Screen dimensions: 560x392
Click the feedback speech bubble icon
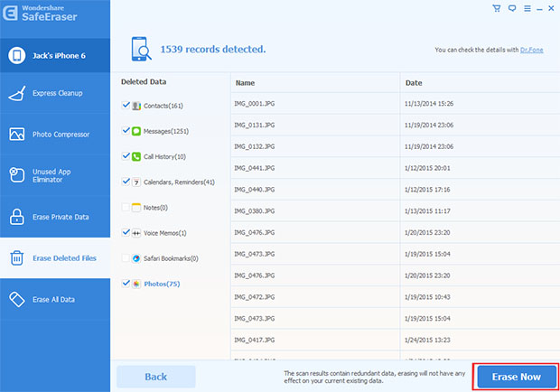coord(511,8)
